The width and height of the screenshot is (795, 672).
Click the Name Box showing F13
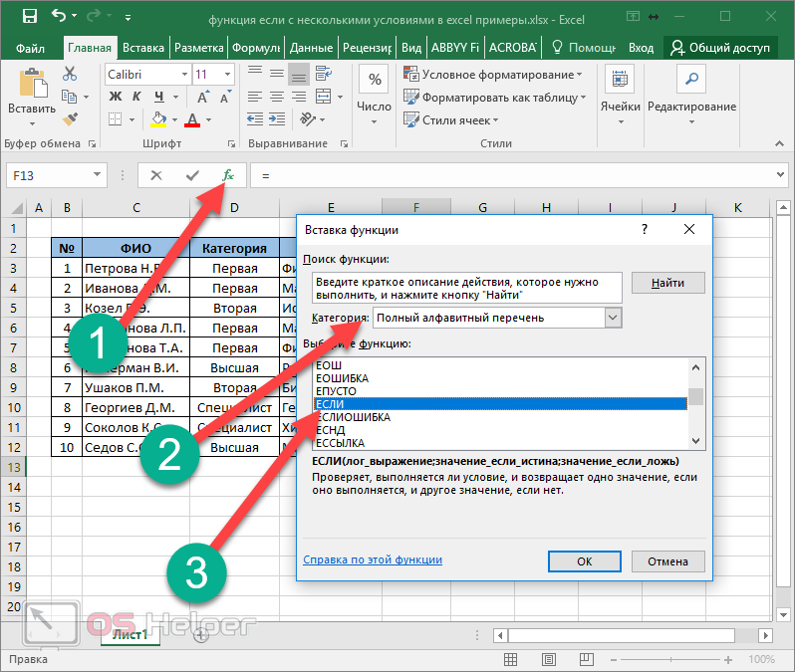(56, 175)
